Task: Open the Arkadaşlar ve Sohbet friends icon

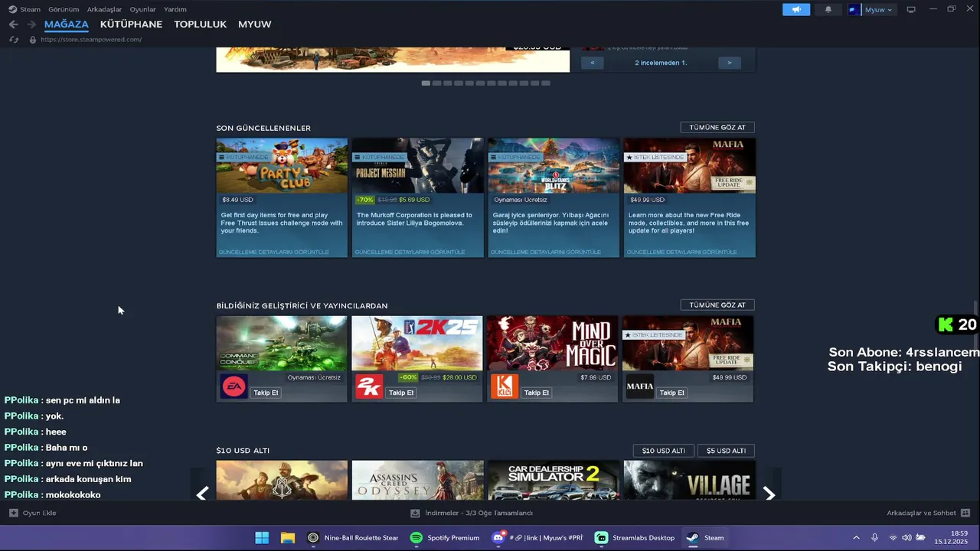Action: (x=965, y=513)
